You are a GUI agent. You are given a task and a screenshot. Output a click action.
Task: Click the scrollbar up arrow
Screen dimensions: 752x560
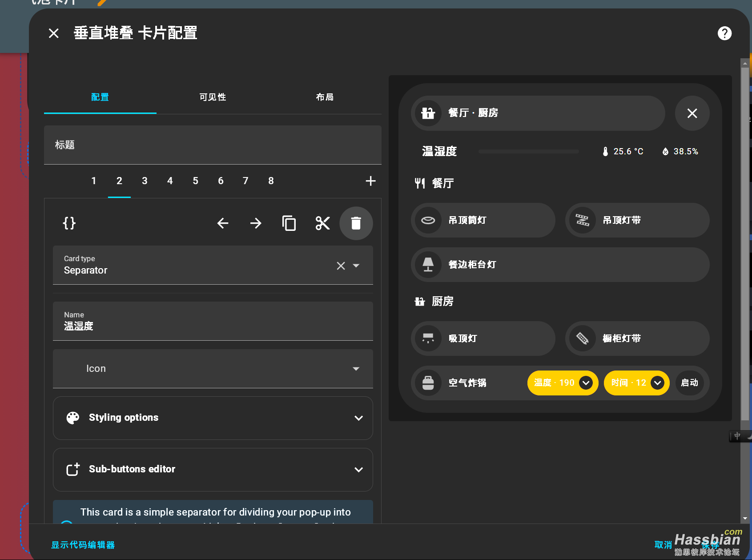[x=745, y=64]
